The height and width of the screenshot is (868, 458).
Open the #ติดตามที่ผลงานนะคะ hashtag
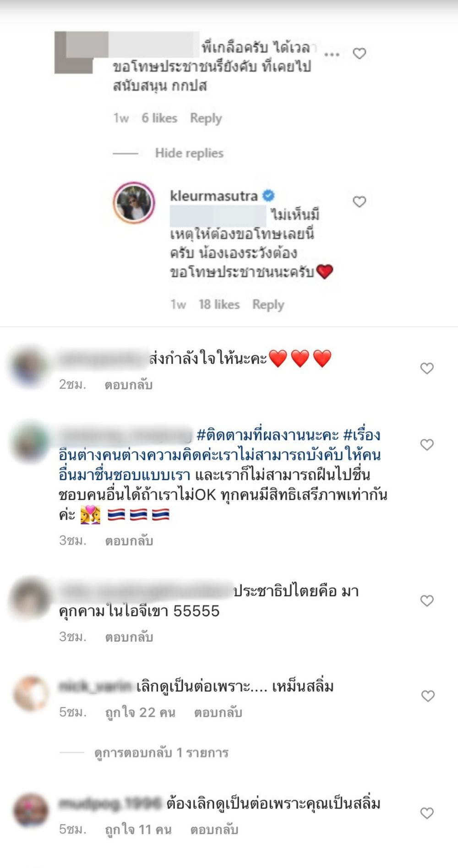point(267,434)
